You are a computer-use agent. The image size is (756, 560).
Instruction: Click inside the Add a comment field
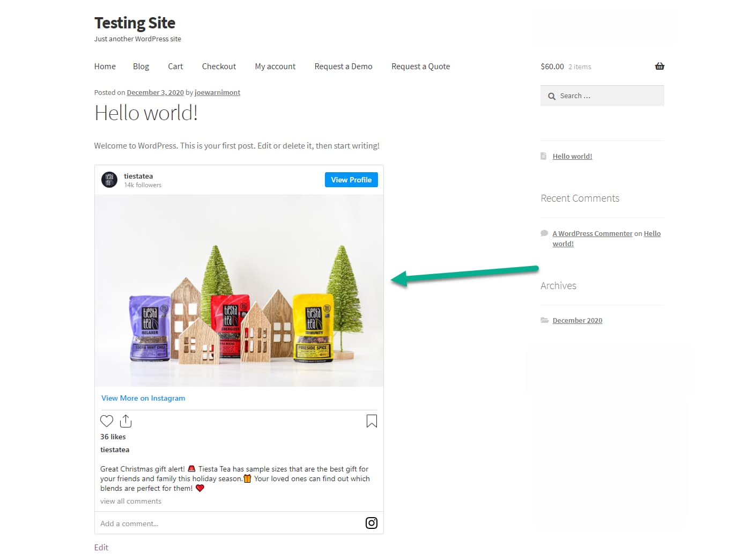pos(161,523)
